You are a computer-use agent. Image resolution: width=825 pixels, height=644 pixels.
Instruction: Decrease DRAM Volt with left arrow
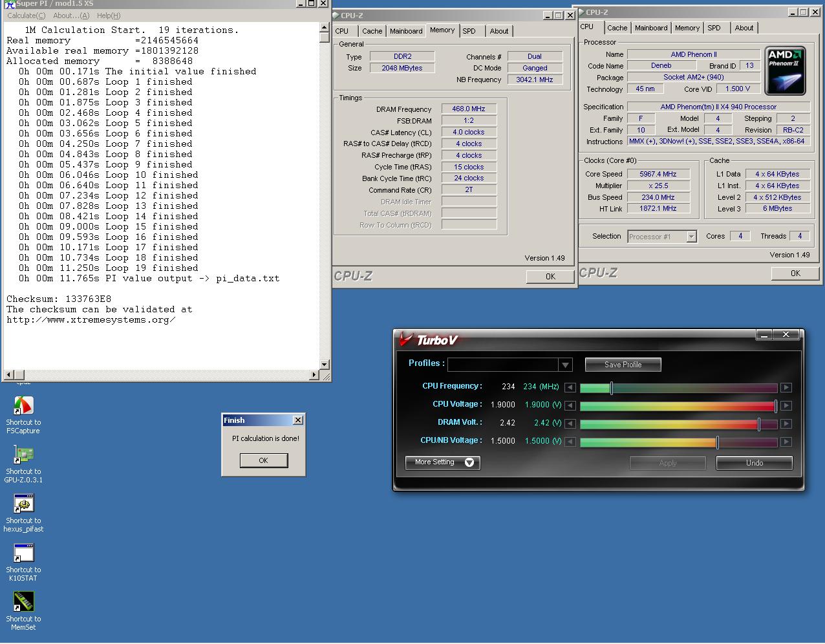tap(570, 424)
